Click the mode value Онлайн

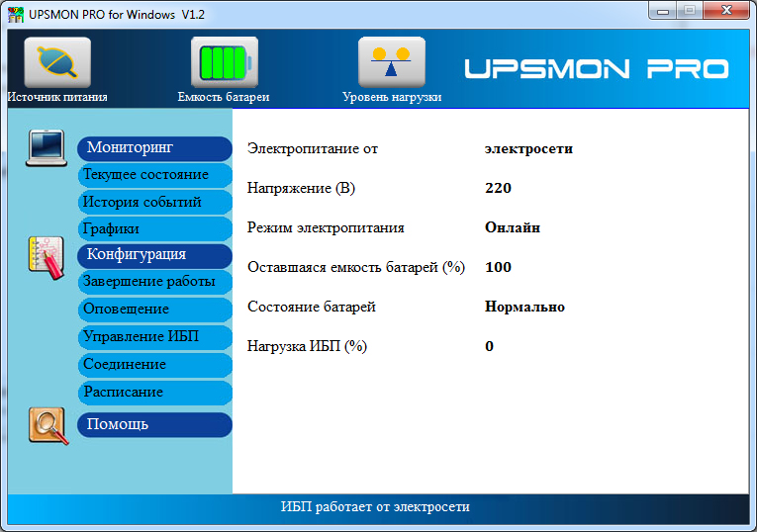click(513, 227)
